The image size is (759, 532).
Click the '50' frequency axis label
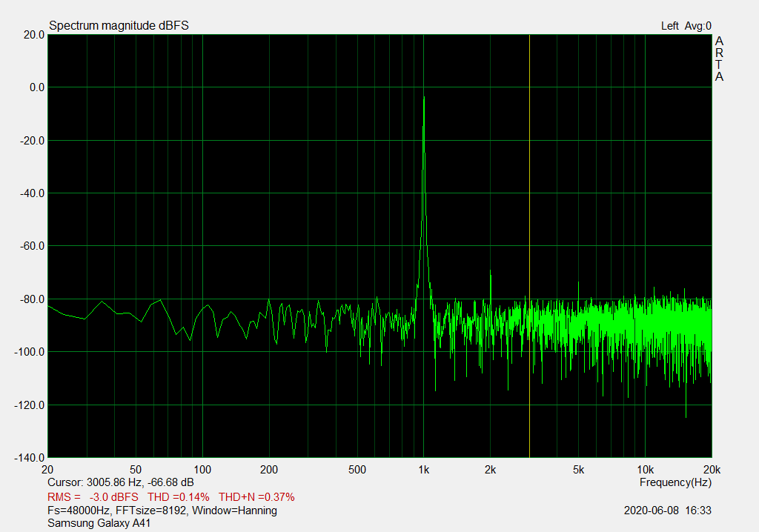click(x=136, y=470)
